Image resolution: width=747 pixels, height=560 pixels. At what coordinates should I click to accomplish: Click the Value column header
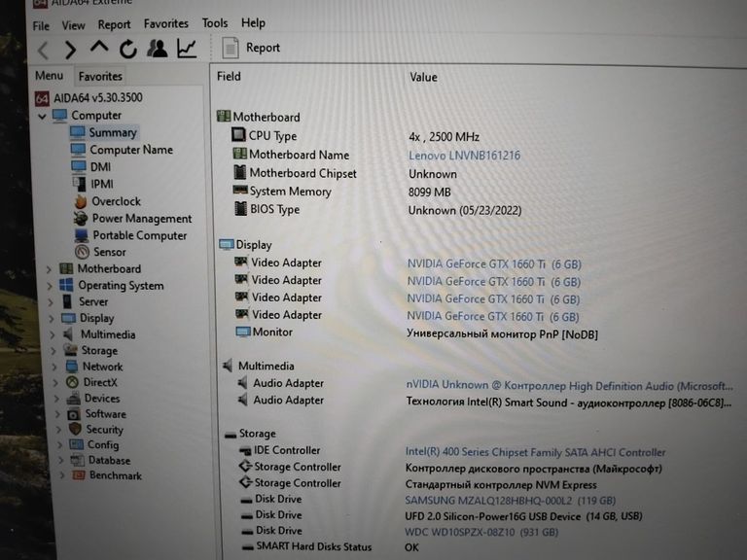coord(423,77)
